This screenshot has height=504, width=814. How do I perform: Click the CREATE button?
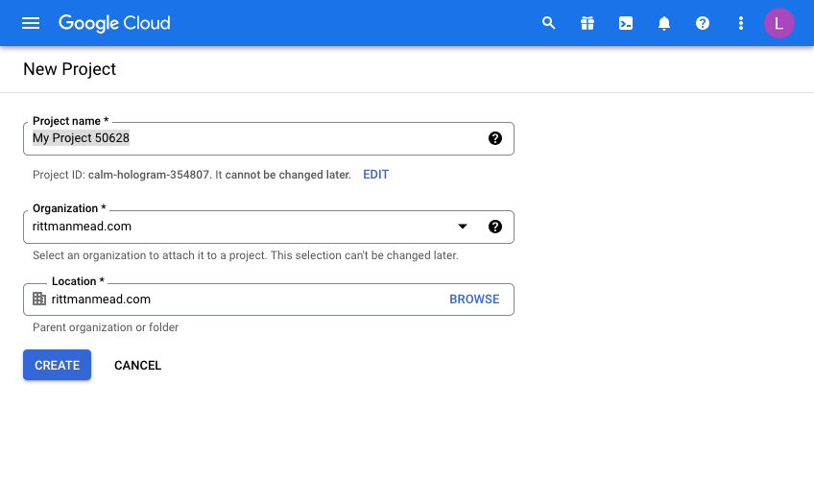[57, 365]
